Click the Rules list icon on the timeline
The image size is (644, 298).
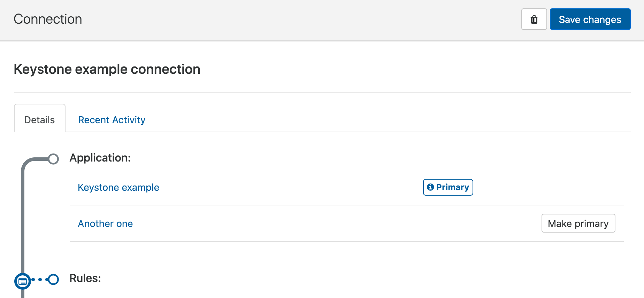click(23, 281)
